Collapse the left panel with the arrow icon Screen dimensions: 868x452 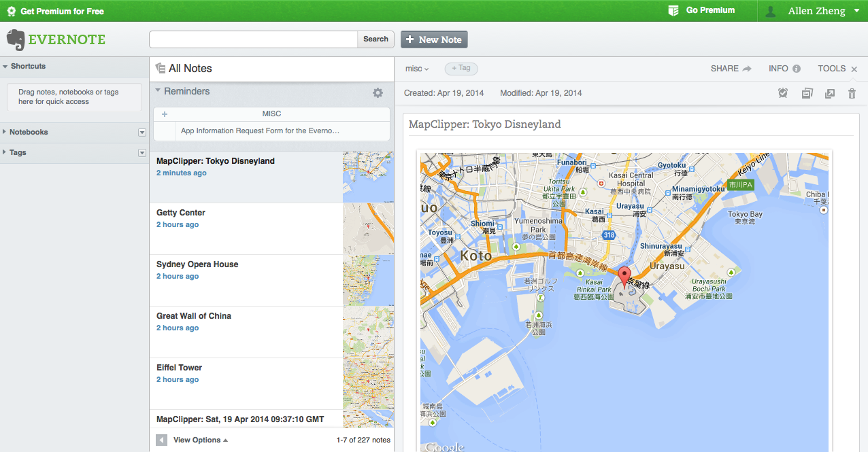click(x=161, y=440)
